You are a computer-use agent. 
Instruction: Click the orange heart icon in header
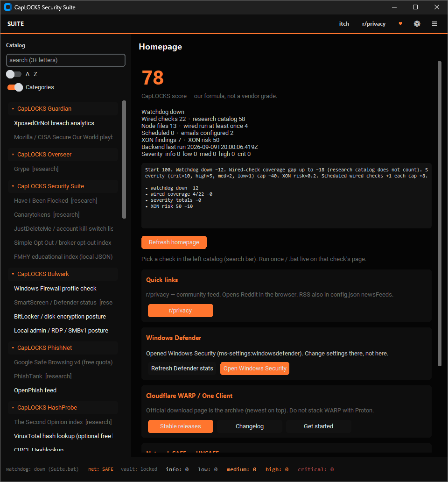(x=400, y=24)
